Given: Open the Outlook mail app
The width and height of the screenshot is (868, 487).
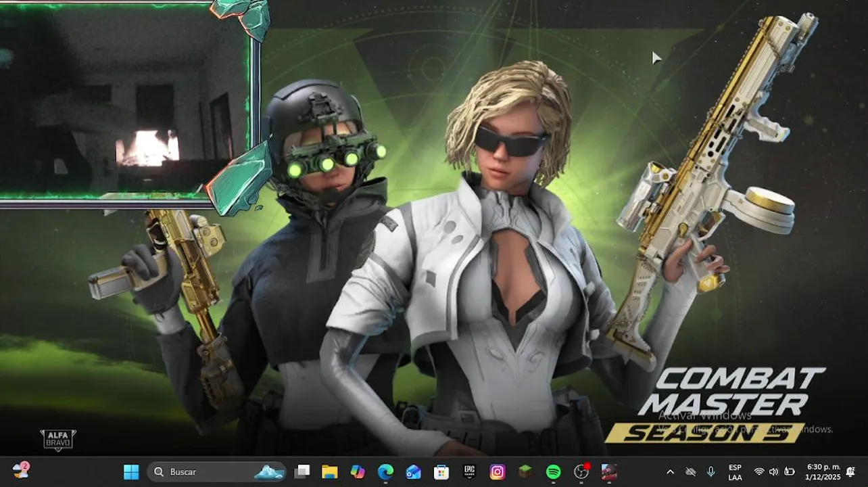Looking at the screenshot, I should tap(413, 471).
